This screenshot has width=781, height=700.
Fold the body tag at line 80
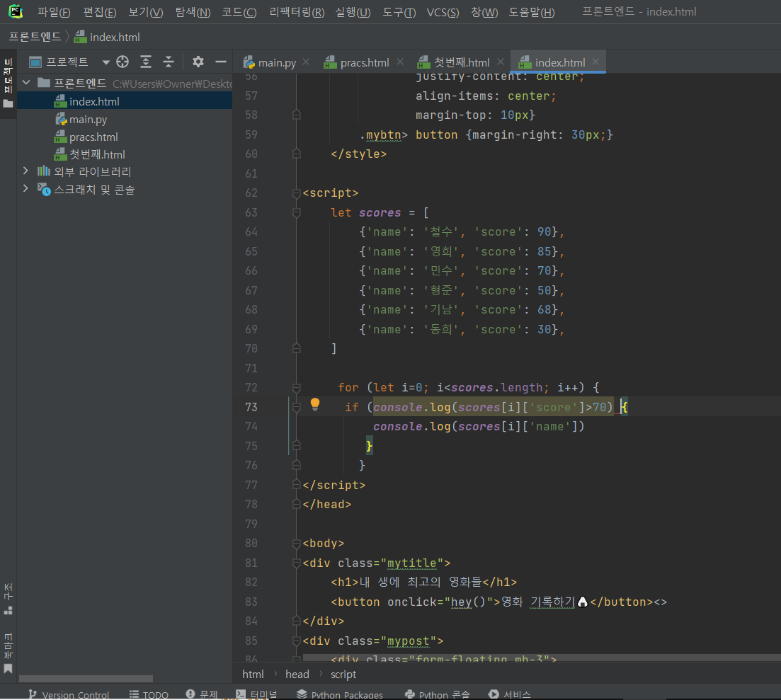297,543
